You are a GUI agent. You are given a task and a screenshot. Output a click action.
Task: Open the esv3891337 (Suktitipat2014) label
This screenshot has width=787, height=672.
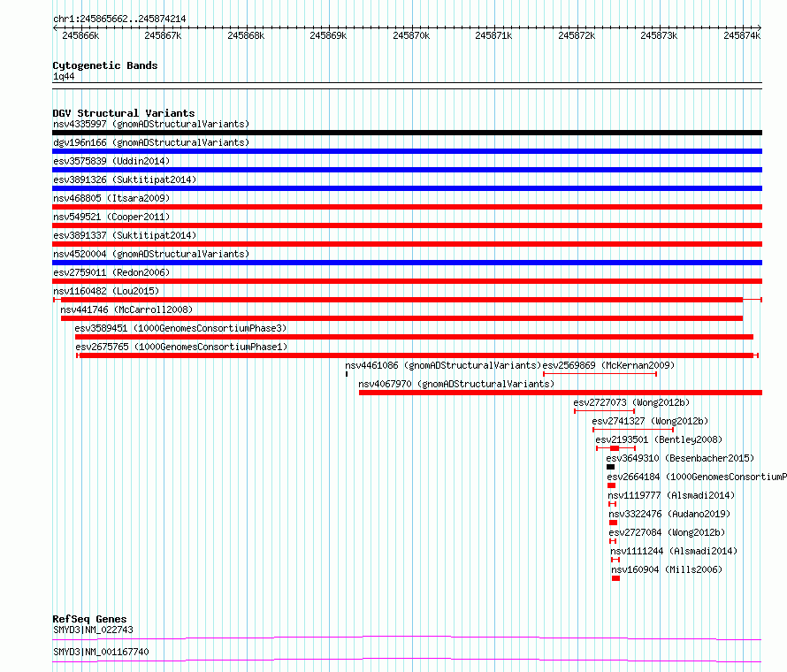125,235
